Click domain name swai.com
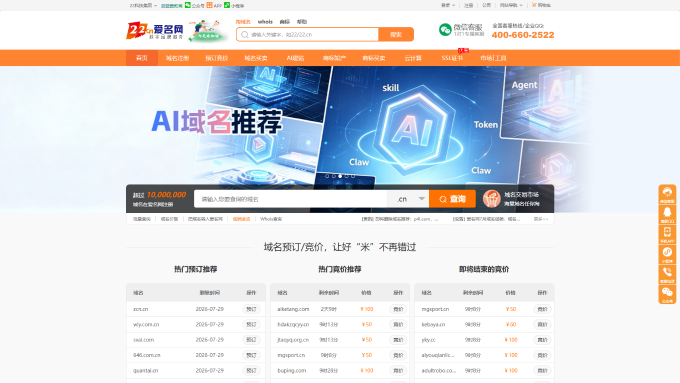 point(144,340)
